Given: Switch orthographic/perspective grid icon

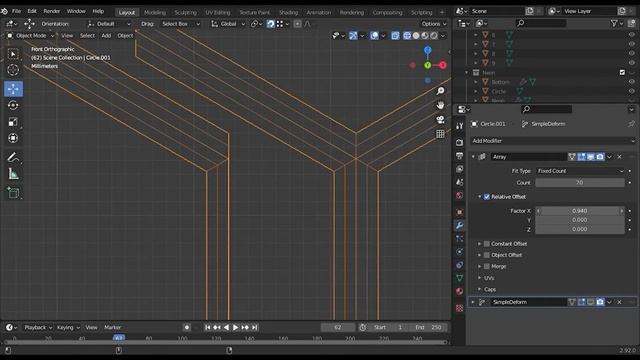Looking at the screenshot, I should pyautogui.click(x=440, y=134).
